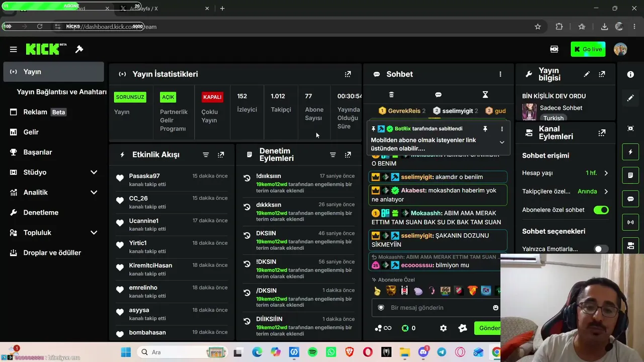Go to Reklam Beta page
The height and width of the screenshot is (362, 644).
tap(53, 112)
